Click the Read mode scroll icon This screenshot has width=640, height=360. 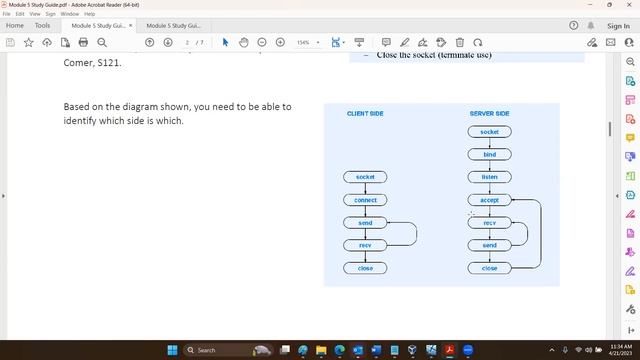[359, 42]
